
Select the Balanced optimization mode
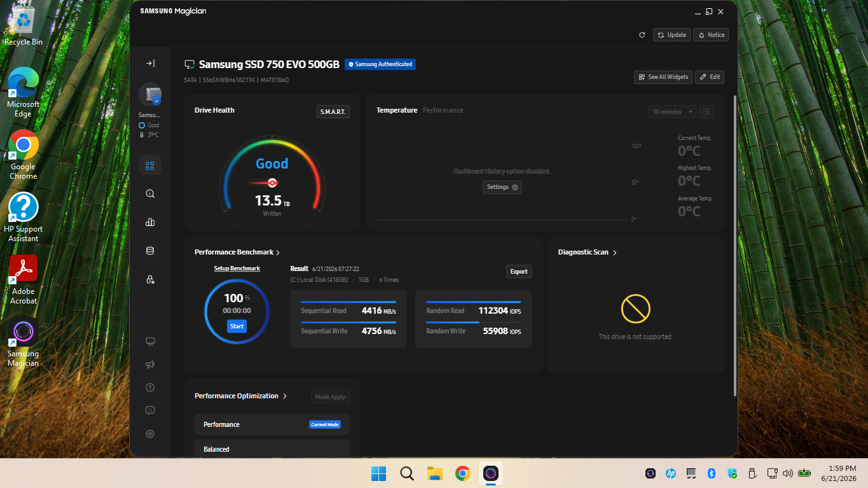272,449
